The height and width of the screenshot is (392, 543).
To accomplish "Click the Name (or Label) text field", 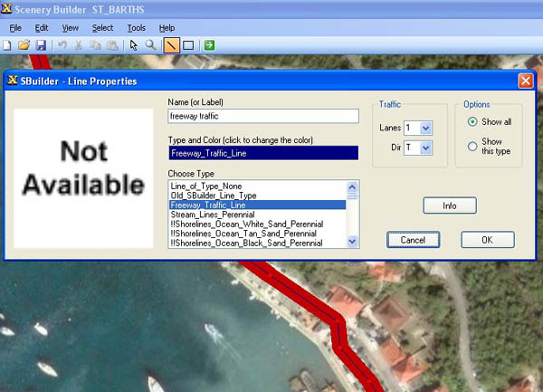I will tap(263, 116).
